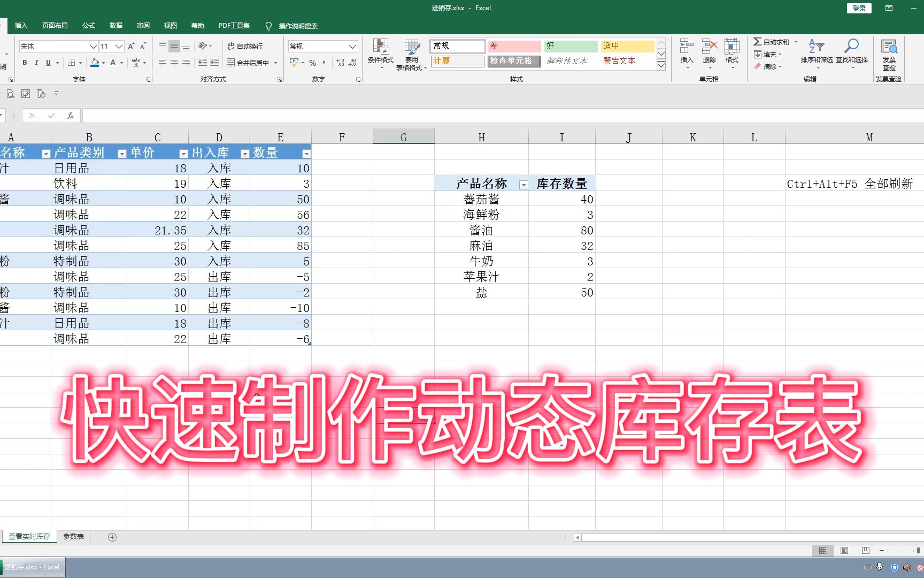Open filter dropdown for 出入库 column

(245, 154)
